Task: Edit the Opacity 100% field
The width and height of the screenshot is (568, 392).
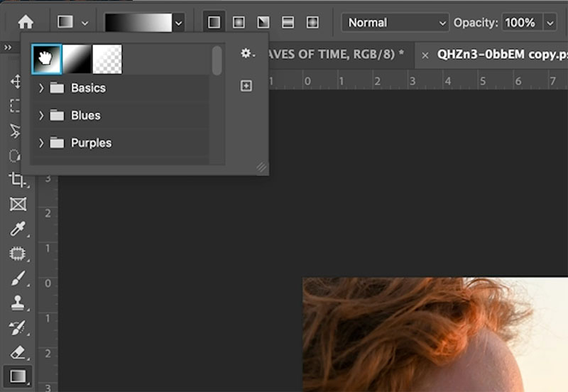Action: tap(522, 23)
